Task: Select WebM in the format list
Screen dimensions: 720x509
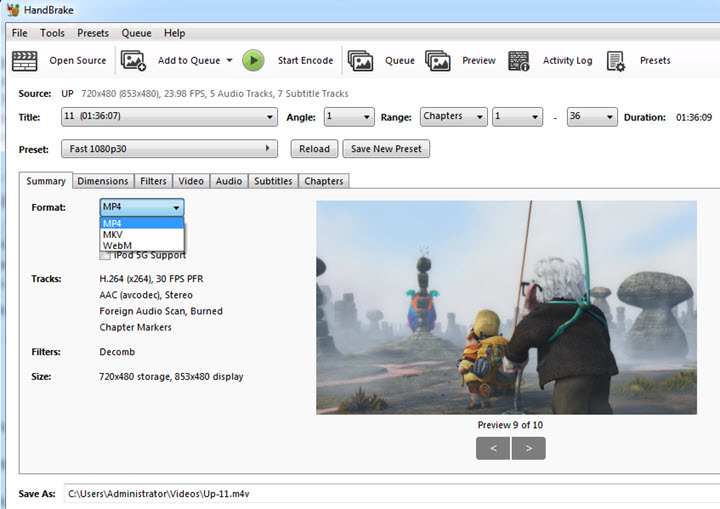Action: (x=141, y=245)
